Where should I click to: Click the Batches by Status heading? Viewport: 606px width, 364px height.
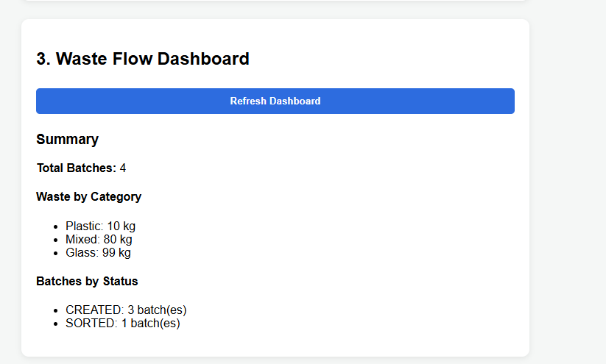87,282
